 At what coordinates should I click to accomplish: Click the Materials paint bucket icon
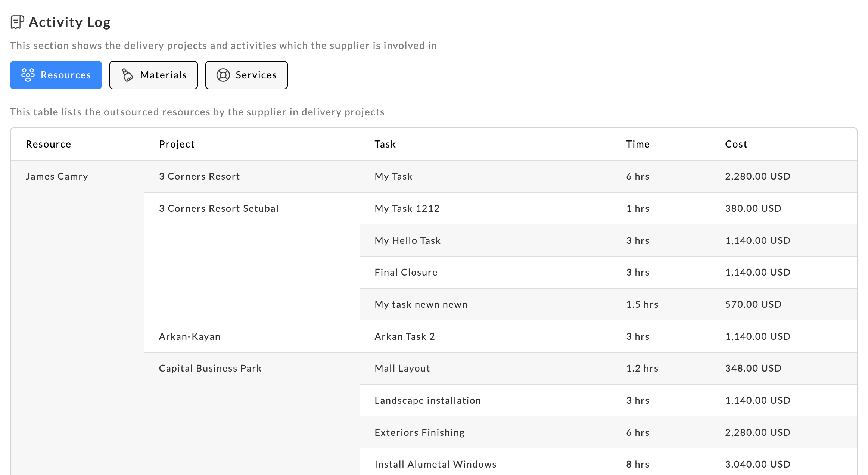(128, 75)
